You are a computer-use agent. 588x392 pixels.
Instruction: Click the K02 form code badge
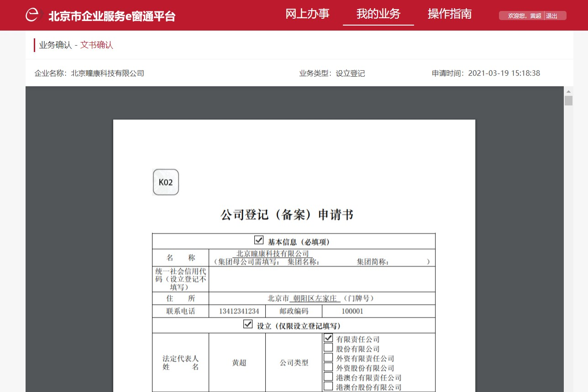point(166,182)
